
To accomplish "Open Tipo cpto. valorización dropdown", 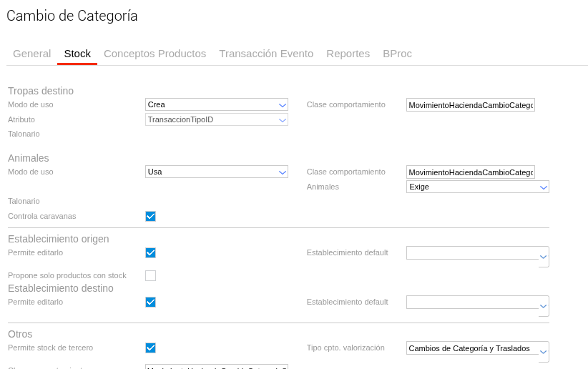I will 477,350.
